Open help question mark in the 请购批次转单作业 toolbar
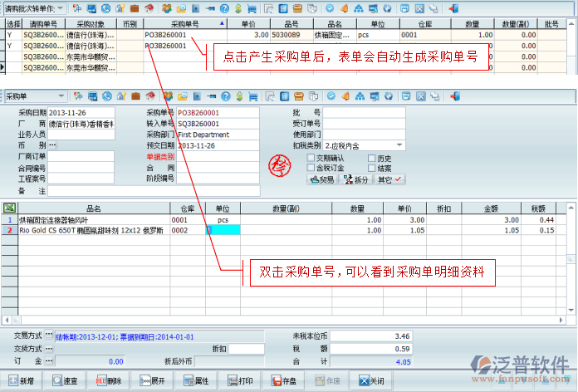 (224, 8)
